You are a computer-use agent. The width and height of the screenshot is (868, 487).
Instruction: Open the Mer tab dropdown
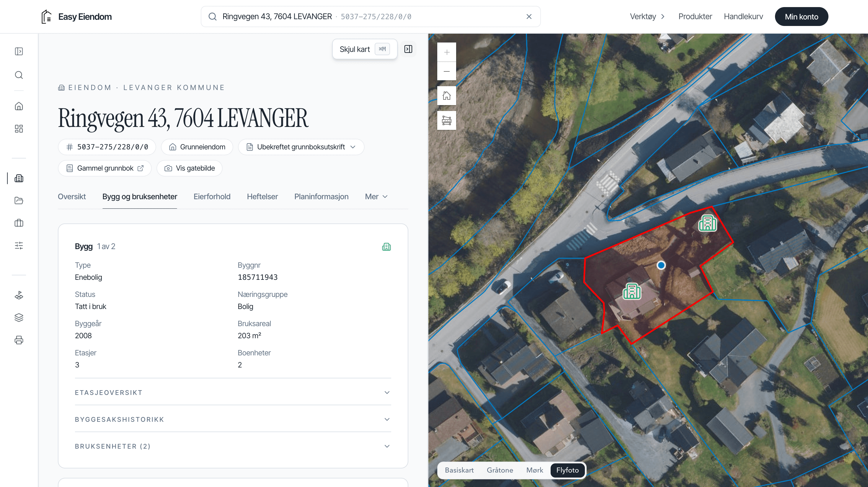coord(376,196)
